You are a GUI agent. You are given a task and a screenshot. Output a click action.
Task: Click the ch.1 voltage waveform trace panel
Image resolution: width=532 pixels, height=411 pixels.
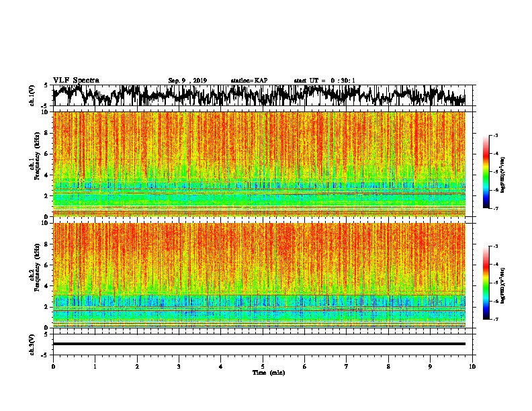(262, 95)
